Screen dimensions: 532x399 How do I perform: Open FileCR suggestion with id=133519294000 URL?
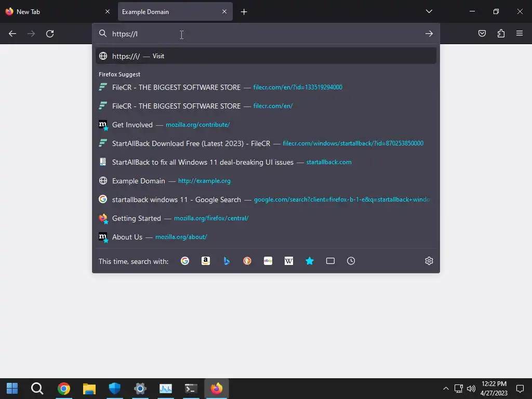click(265, 87)
